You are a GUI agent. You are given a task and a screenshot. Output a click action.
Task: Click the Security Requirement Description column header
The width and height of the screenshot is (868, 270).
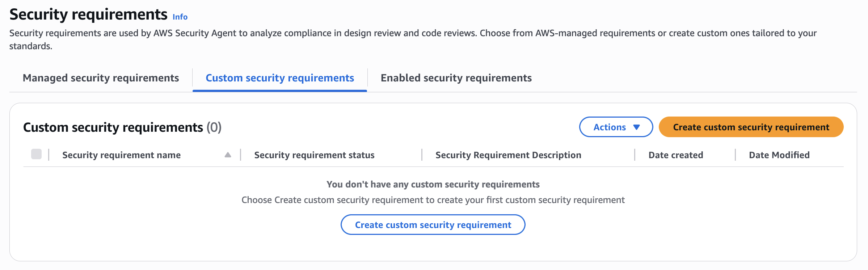click(x=508, y=155)
